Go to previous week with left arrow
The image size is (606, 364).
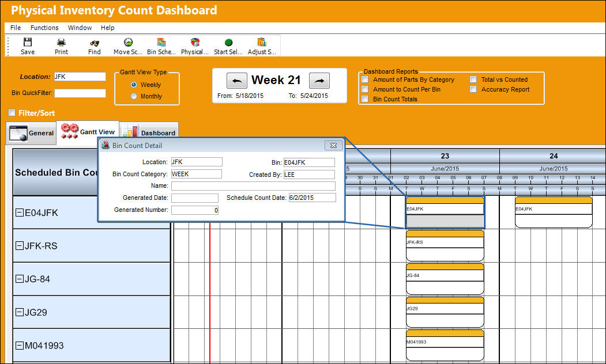pos(236,81)
